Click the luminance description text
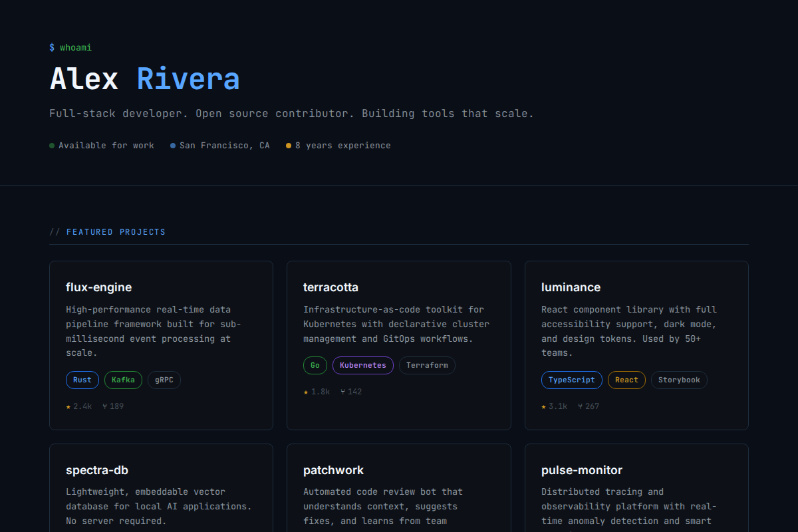 629,331
